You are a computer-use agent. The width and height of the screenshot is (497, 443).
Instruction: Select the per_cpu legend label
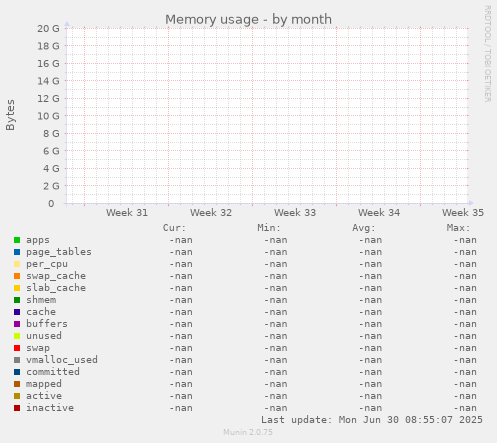coord(47,264)
